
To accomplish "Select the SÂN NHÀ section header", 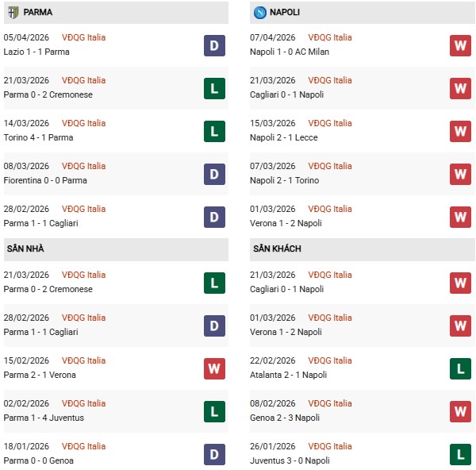I will click(27, 249).
